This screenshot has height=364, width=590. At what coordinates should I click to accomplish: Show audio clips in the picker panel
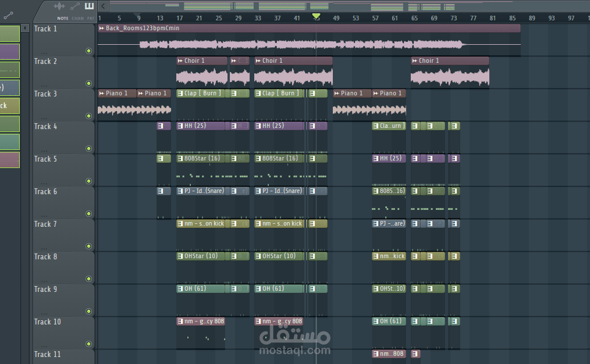[59, 6]
